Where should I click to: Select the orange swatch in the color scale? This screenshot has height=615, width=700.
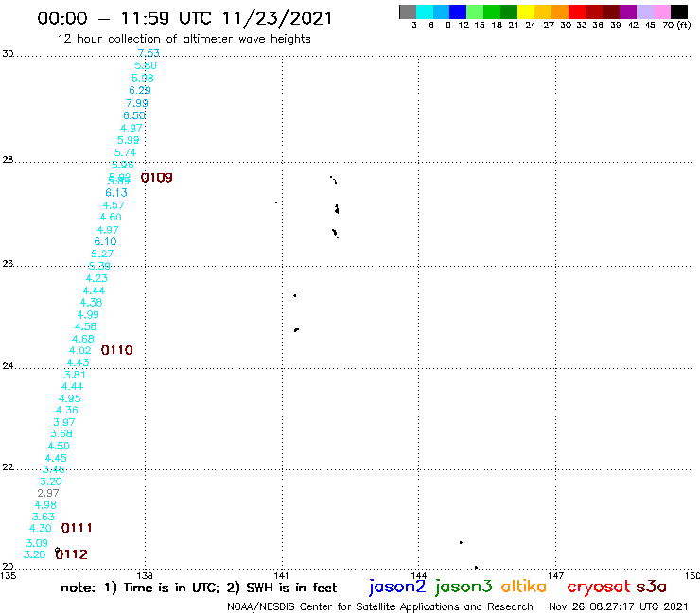pyautogui.click(x=560, y=11)
